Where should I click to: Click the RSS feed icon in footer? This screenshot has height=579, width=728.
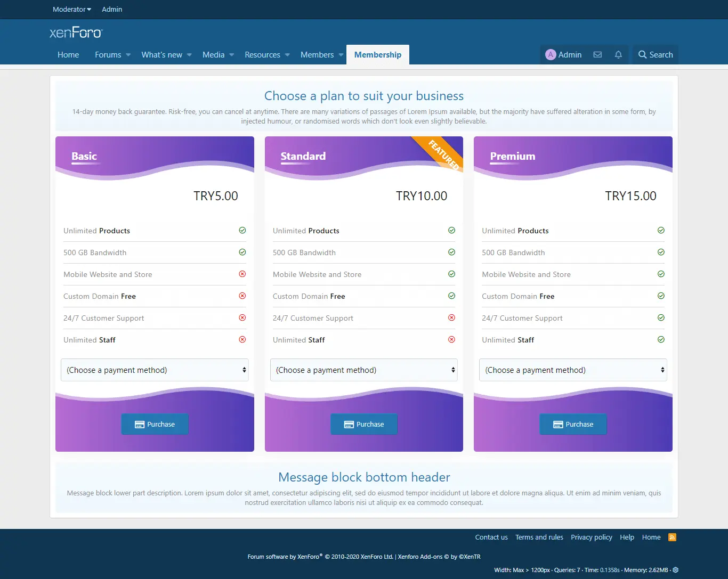click(672, 537)
